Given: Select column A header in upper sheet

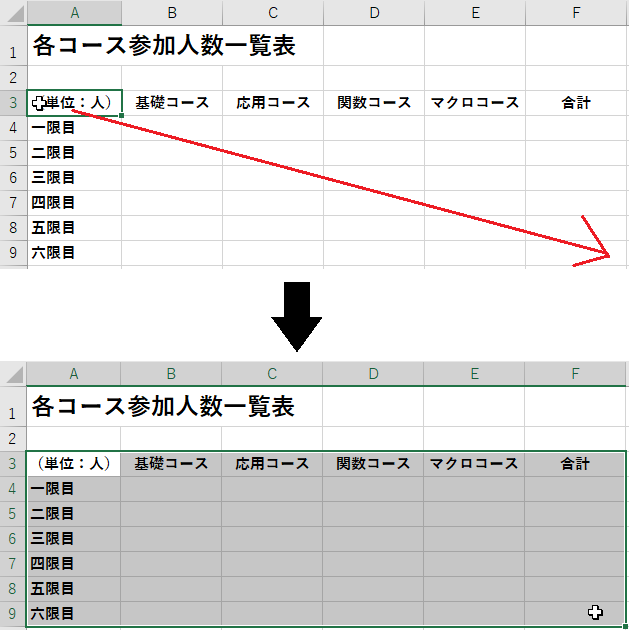Looking at the screenshot, I should (x=74, y=13).
